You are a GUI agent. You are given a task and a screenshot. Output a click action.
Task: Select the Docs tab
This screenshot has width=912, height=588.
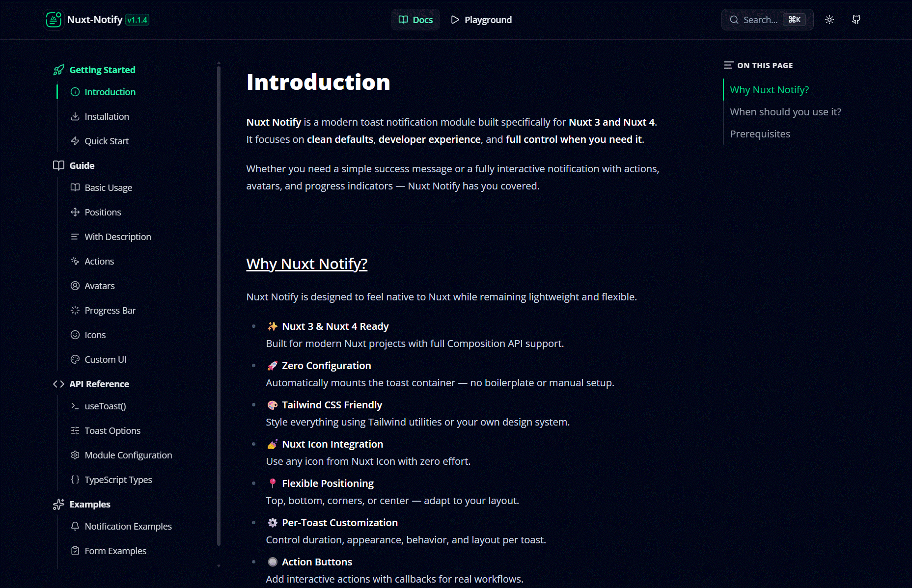415,20
